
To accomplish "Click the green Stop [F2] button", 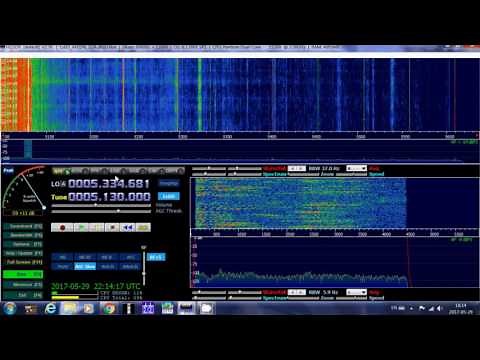I will coord(23,274).
